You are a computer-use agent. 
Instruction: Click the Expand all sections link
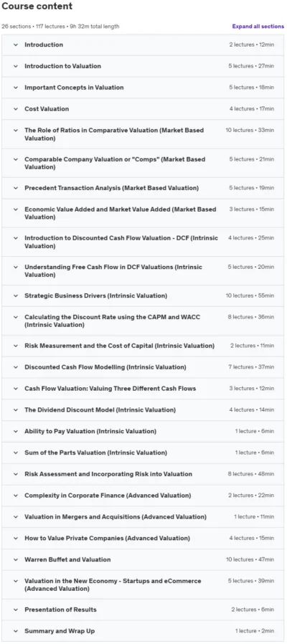click(258, 27)
